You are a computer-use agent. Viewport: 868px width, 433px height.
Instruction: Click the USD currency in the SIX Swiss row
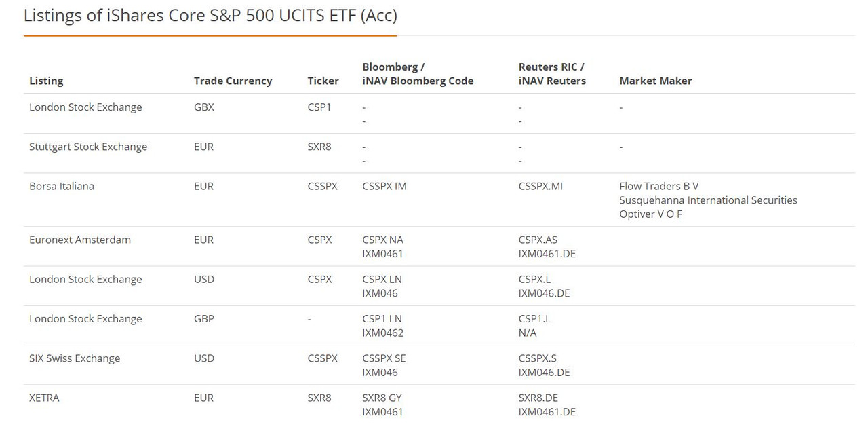[204, 358]
